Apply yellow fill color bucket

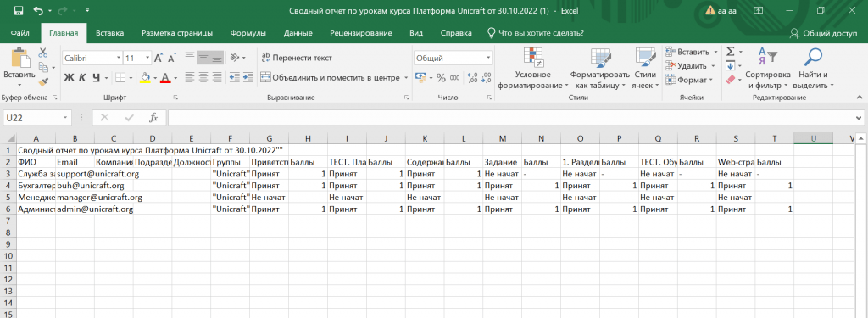pos(145,77)
